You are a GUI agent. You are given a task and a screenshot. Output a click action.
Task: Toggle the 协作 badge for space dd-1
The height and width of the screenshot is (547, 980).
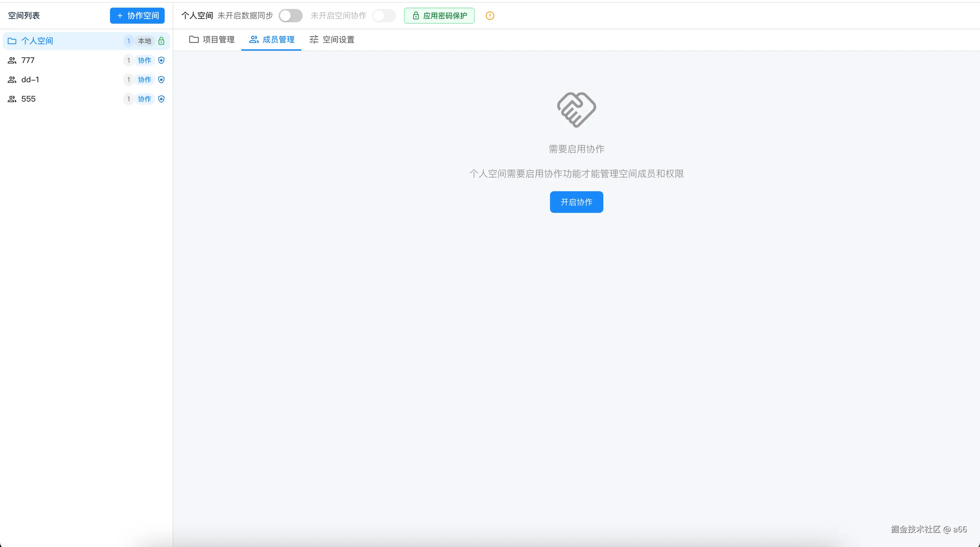[144, 80]
